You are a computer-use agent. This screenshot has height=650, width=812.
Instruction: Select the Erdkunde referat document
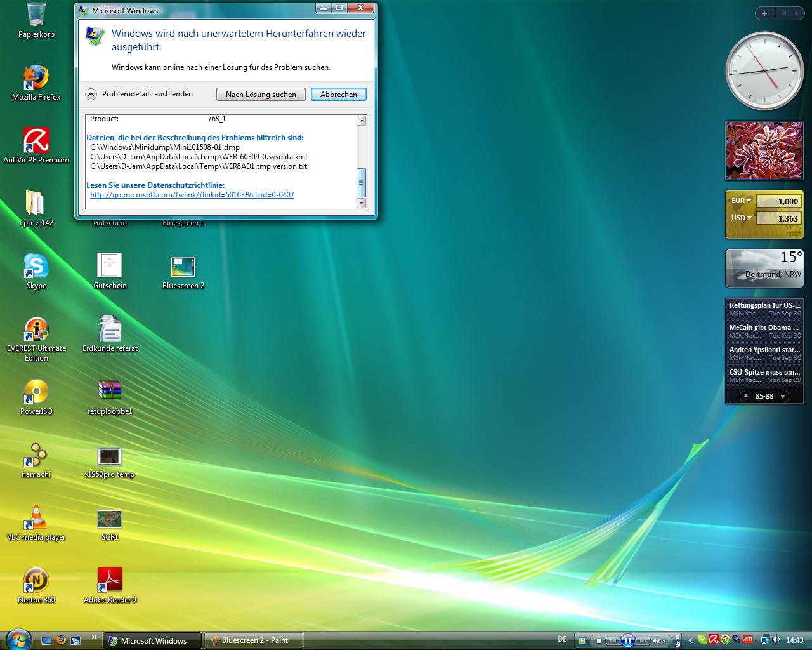point(110,334)
